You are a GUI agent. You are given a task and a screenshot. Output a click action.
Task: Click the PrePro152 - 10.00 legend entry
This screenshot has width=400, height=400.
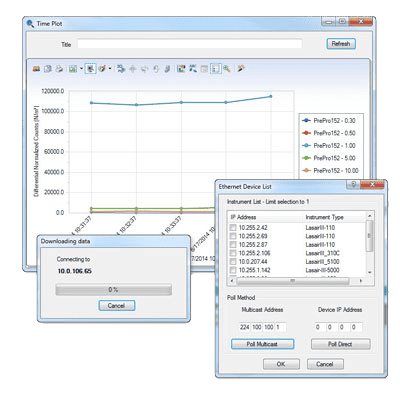click(x=330, y=171)
